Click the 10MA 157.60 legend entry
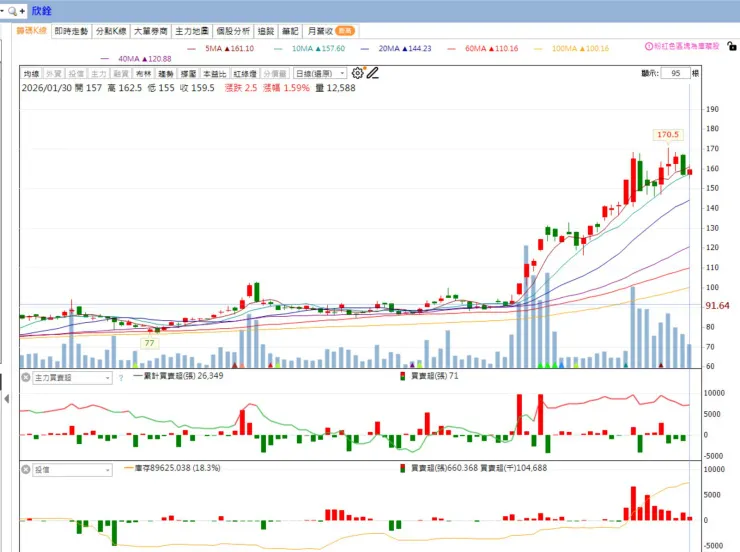The image size is (740, 552). pos(310,49)
